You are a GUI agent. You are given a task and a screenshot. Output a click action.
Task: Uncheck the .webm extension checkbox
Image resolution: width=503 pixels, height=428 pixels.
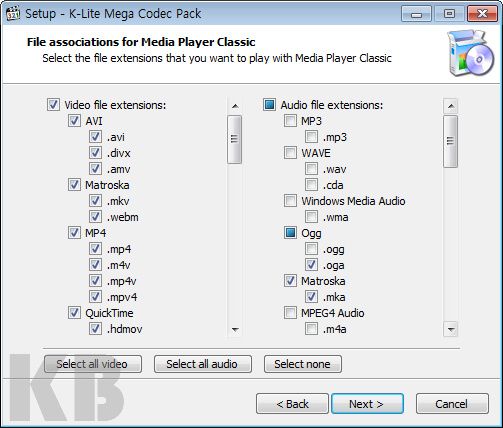[x=95, y=217]
